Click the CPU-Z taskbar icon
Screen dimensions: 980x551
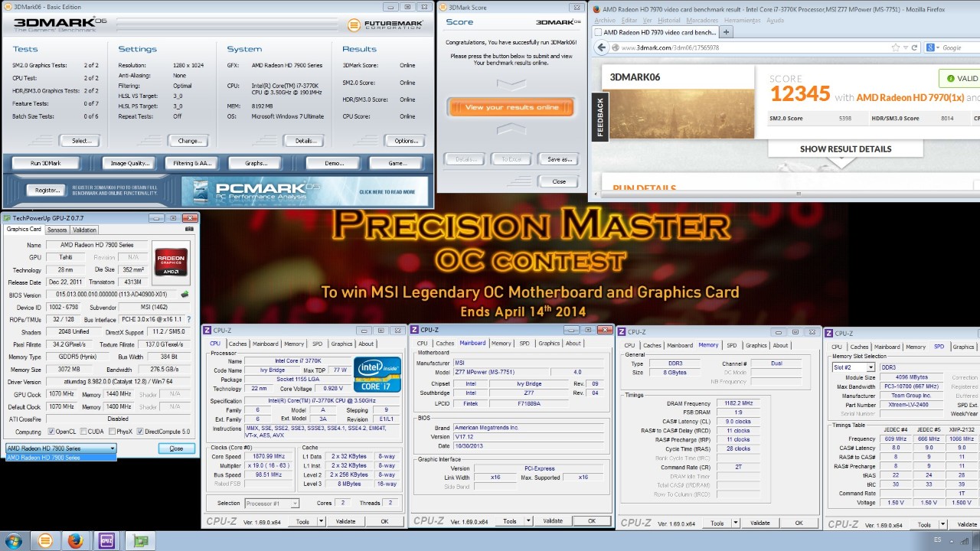coord(106,541)
